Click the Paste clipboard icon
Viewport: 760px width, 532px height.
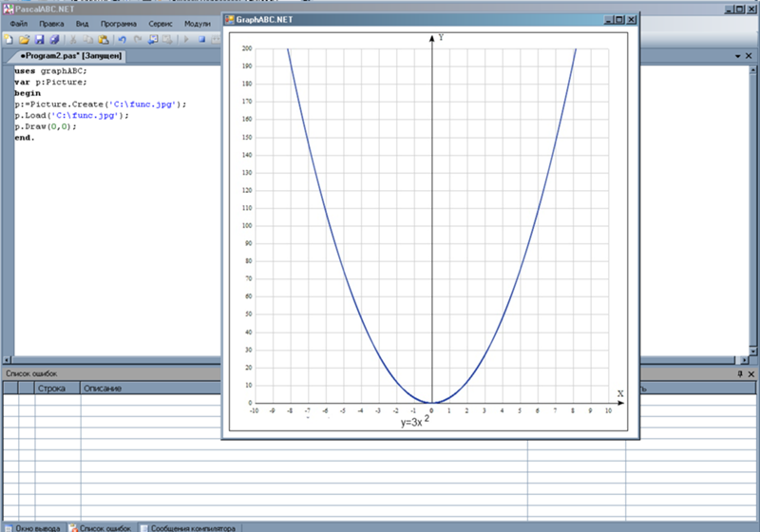pos(104,40)
